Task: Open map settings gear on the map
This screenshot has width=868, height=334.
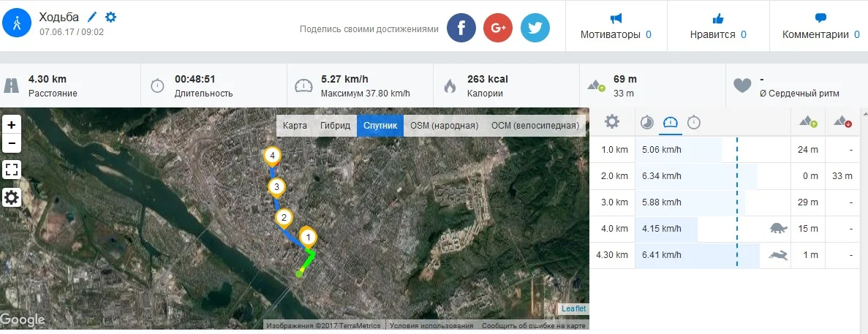Action: pos(12,197)
